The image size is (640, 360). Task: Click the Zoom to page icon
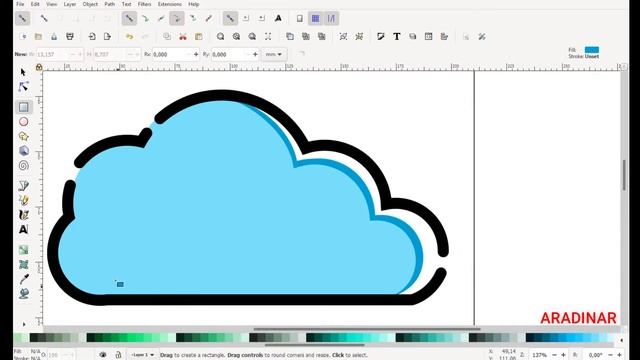pyautogui.click(x=252, y=37)
